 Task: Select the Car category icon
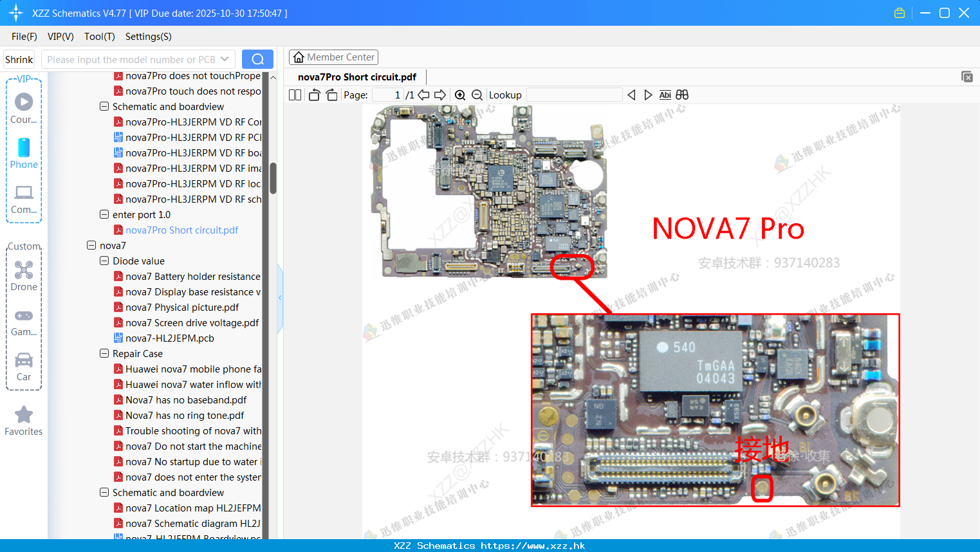click(x=24, y=367)
